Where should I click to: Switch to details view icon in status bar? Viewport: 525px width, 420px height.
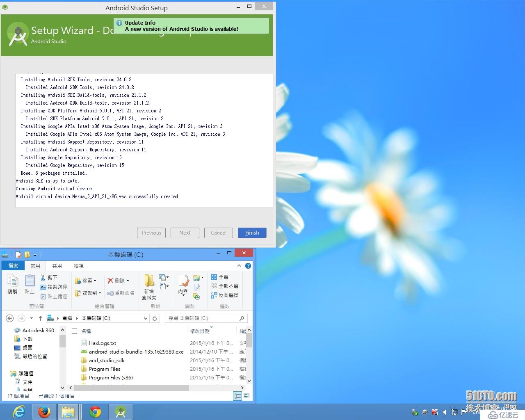click(237, 396)
